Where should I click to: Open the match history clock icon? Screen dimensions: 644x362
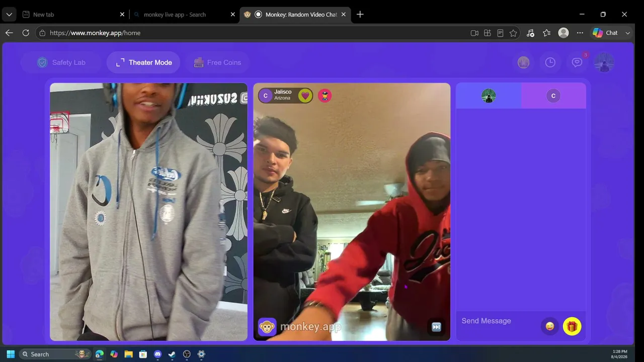tap(550, 62)
